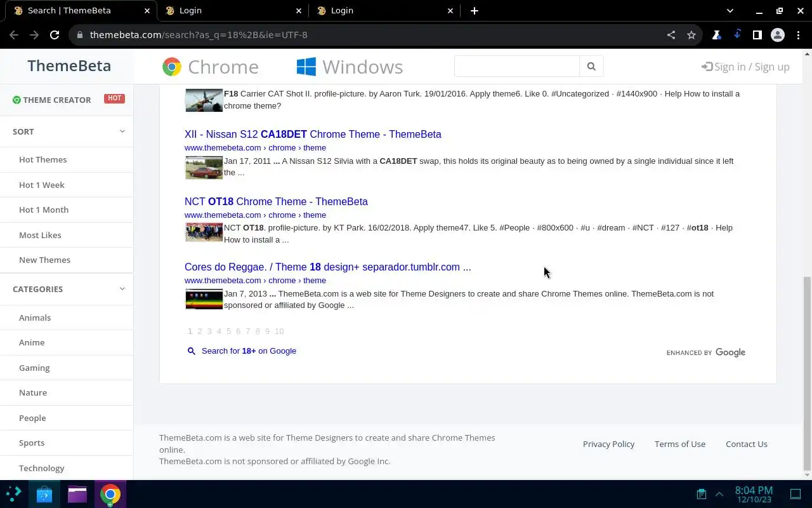This screenshot has width=812, height=508.
Task: Open a new tab with plus icon
Action: (475, 11)
